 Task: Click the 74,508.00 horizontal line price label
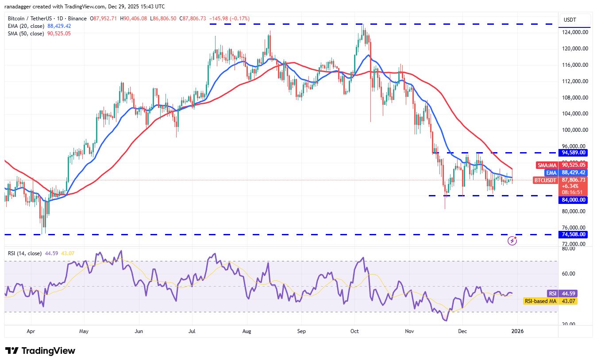pos(574,234)
